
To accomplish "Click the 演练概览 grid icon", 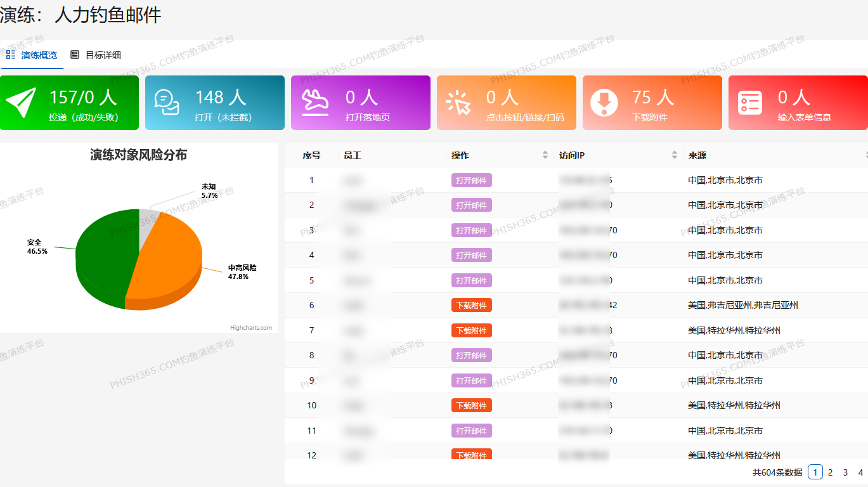I will click(11, 55).
